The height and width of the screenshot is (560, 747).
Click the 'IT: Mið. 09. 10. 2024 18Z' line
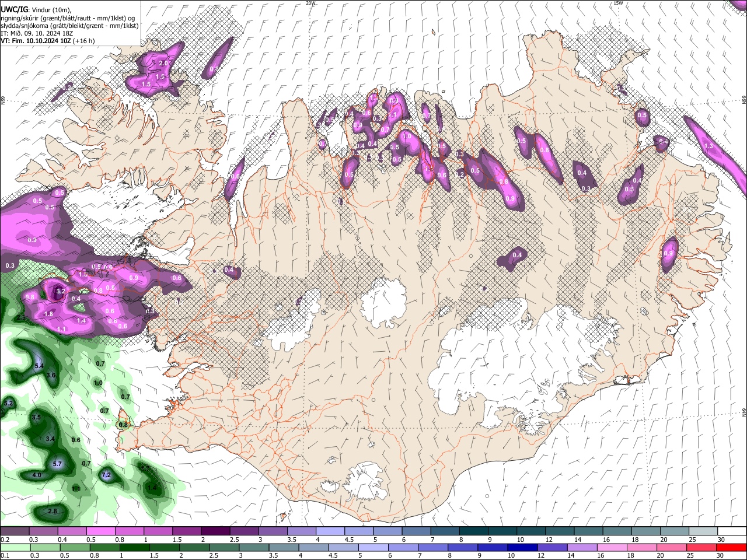(x=37, y=33)
